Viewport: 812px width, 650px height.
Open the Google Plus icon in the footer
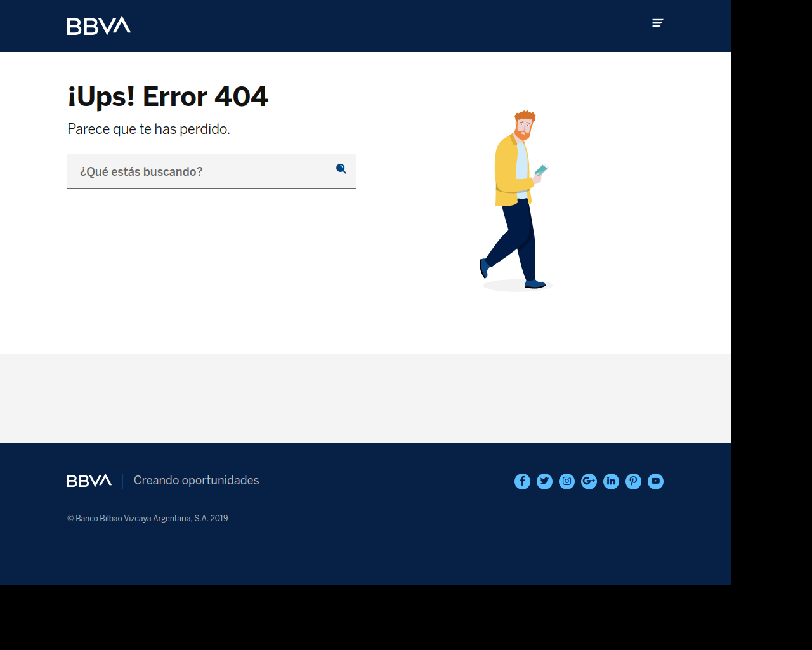point(589,481)
